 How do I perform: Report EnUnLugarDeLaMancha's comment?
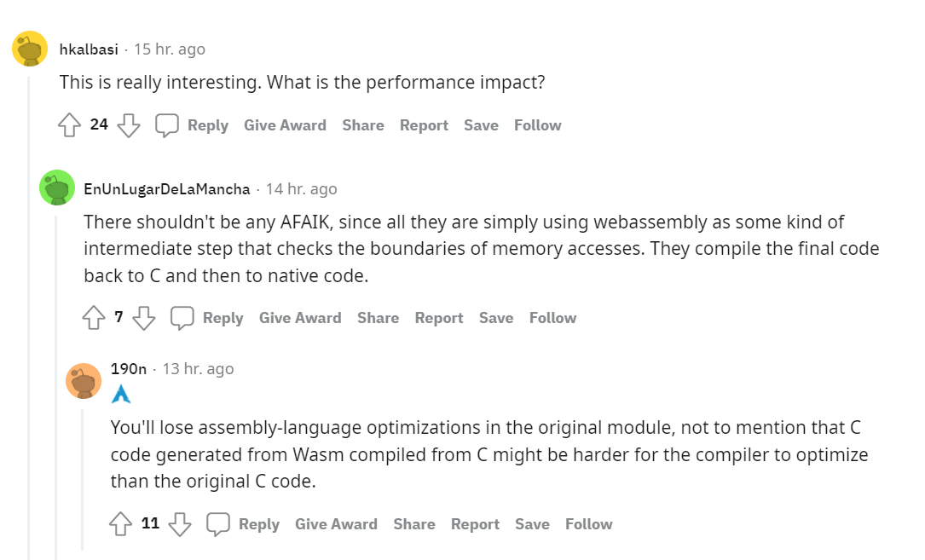click(439, 317)
